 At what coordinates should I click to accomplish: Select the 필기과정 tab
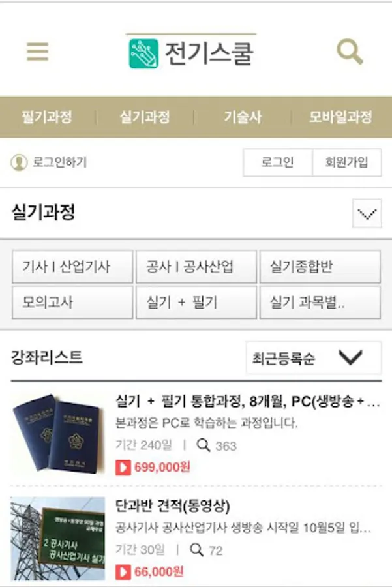pos(47,117)
